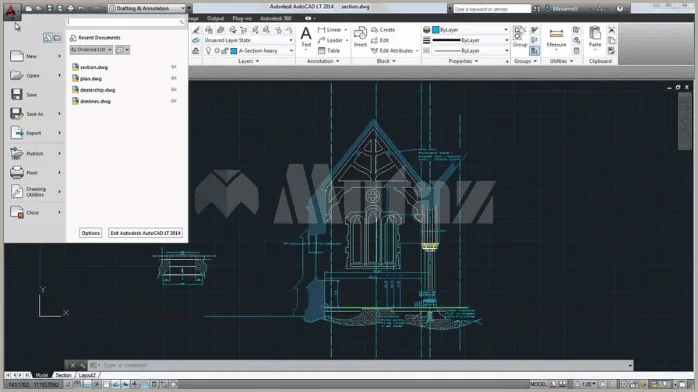The image size is (698, 392).
Task: Switch to the Section layout tab
Action: 63,375
